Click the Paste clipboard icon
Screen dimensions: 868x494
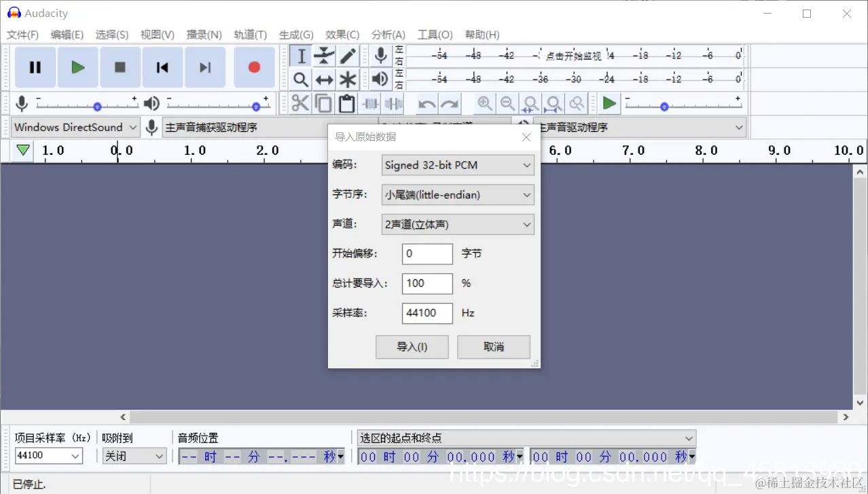point(346,104)
